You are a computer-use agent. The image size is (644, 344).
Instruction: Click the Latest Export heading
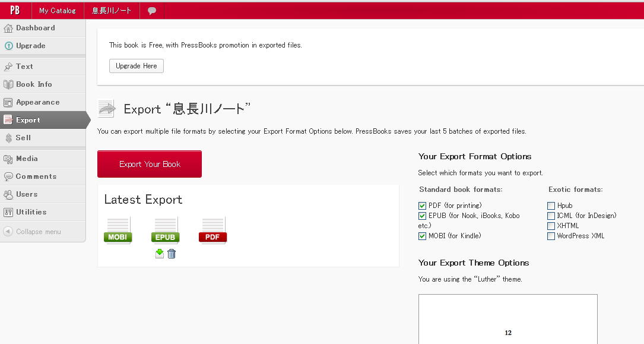[143, 200]
